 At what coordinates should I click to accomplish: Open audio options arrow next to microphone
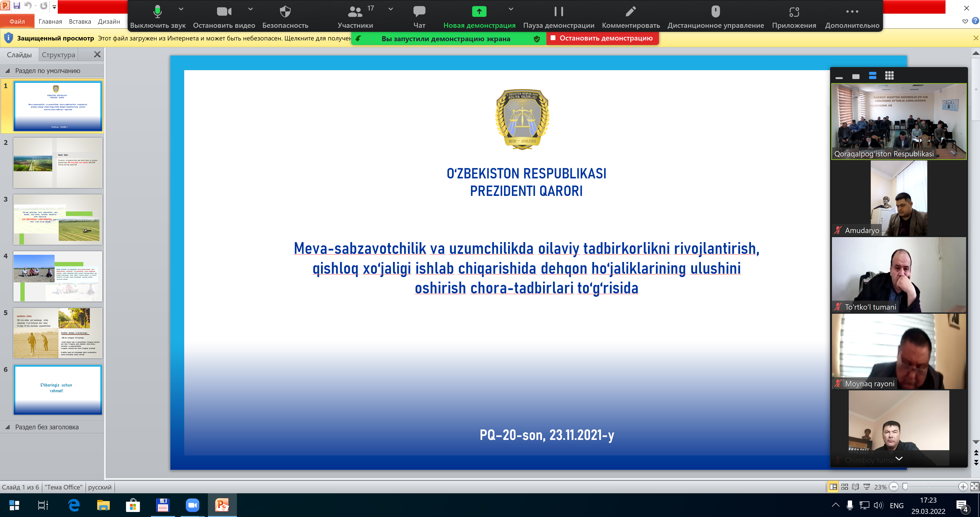tap(181, 9)
